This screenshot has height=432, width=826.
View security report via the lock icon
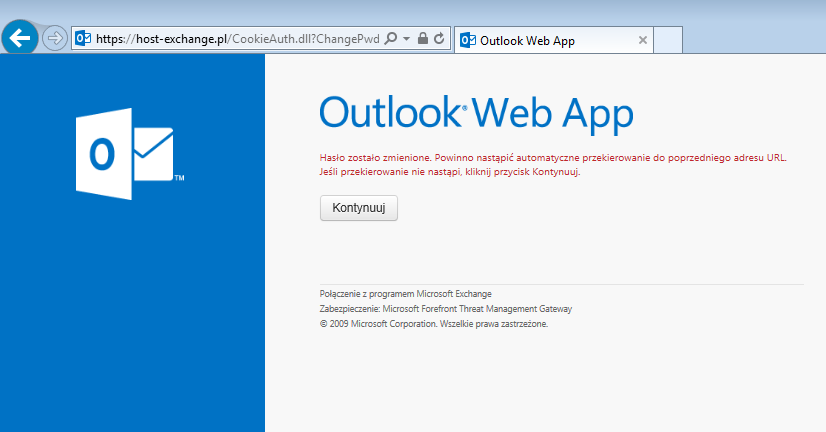[422, 38]
